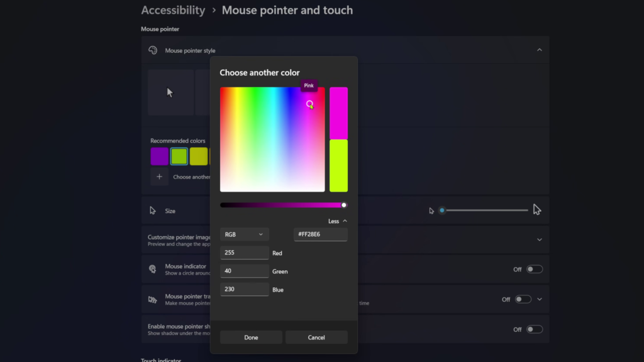Screen dimensions: 644x362
Task: Click the Mouse pointer trails icon
Action: [152, 299]
